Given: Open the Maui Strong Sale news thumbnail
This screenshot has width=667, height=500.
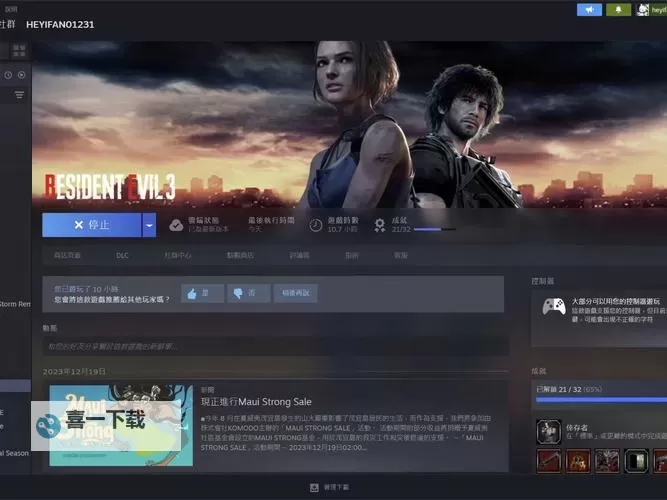Looking at the screenshot, I should click(121, 425).
